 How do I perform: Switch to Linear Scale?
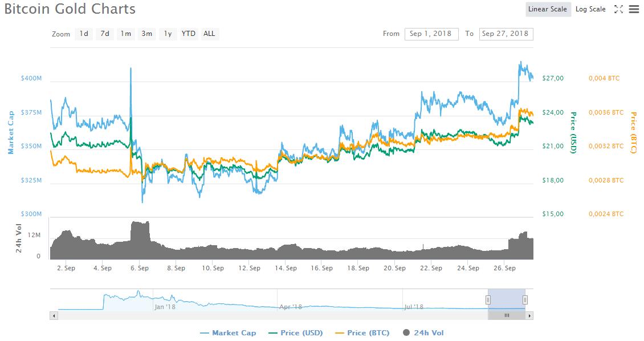tap(548, 9)
